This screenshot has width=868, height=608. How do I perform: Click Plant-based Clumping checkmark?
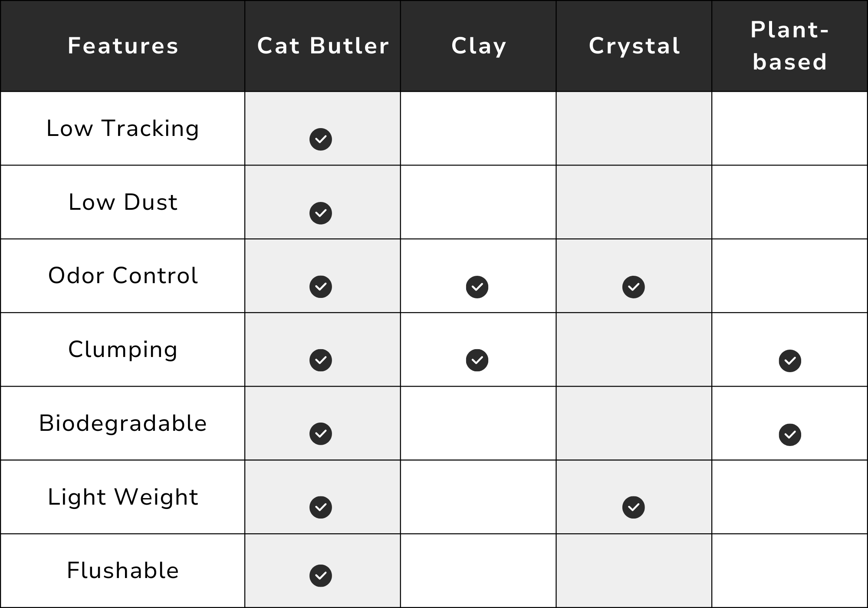(790, 361)
